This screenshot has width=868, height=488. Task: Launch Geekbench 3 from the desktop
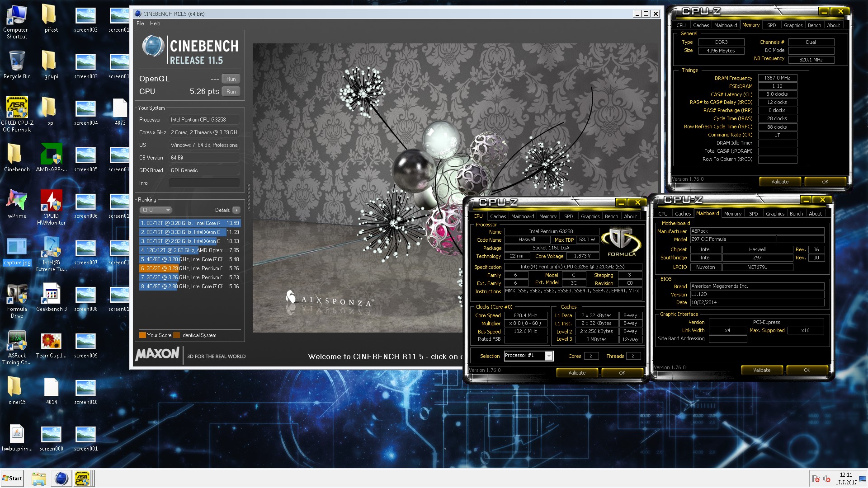click(x=51, y=298)
